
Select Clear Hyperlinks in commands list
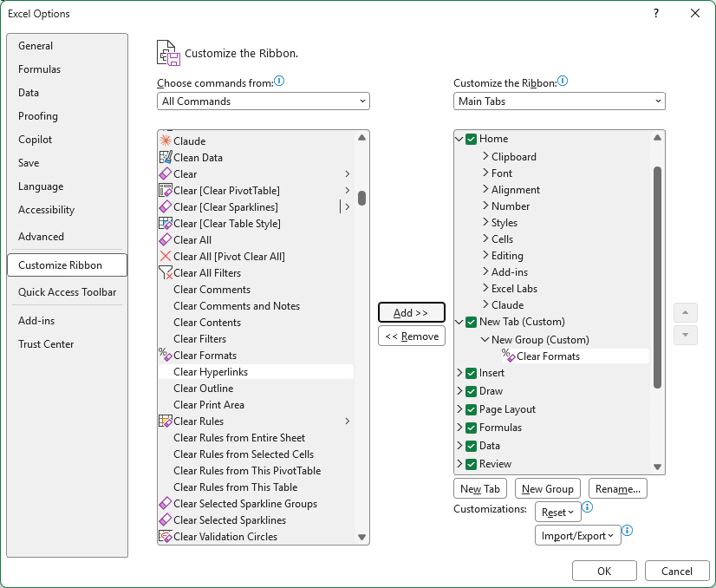(x=256, y=371)
